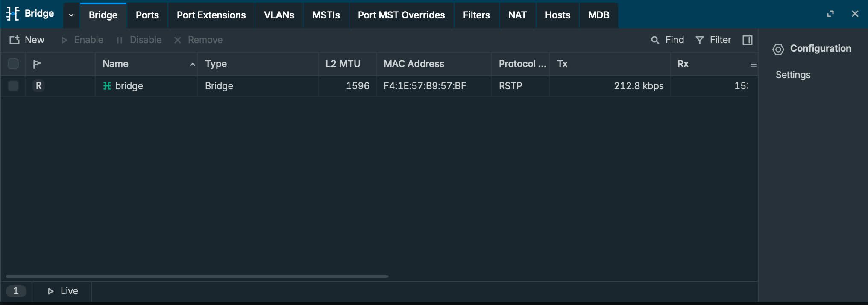This screenshot has width=868, height=305.
Task: Expand the Bridge title dropdown chevron
Action: (x=71, y=15)
